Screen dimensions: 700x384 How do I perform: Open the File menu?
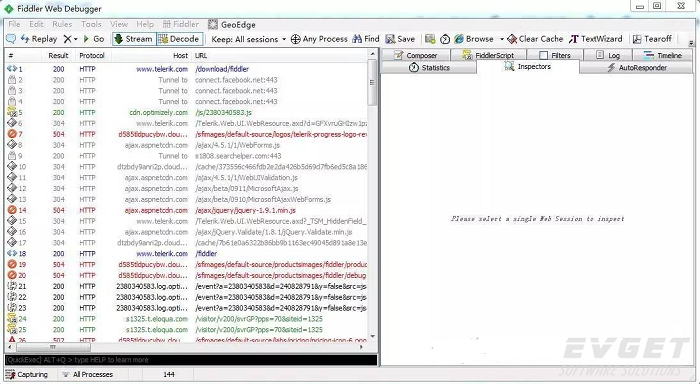pyautogui.click(x=14, y=24)
